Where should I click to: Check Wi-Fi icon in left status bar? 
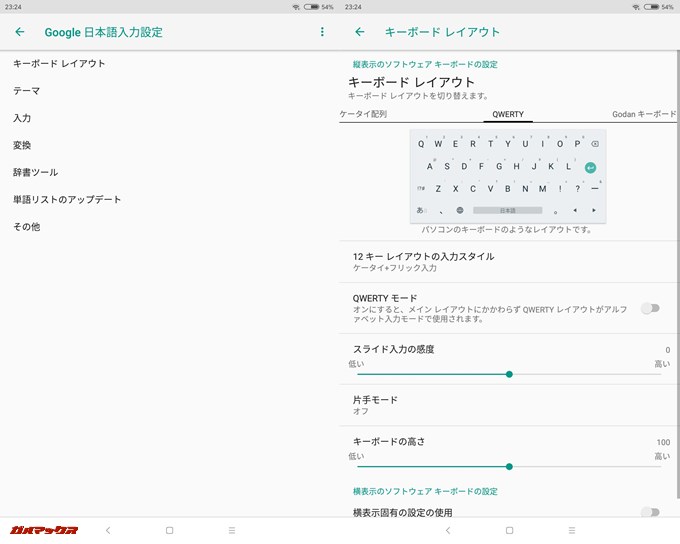click(296, 7)
